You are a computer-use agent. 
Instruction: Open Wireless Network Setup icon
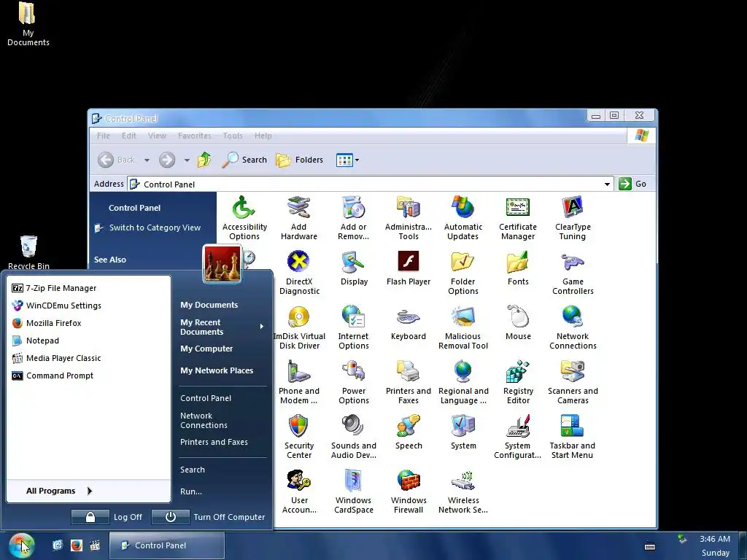[x=463, y=492]
